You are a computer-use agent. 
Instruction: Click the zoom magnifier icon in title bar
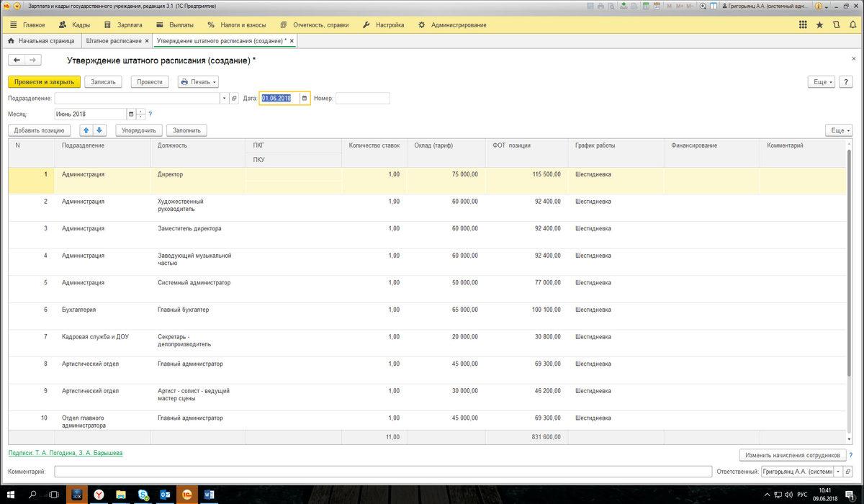(703, 6)
